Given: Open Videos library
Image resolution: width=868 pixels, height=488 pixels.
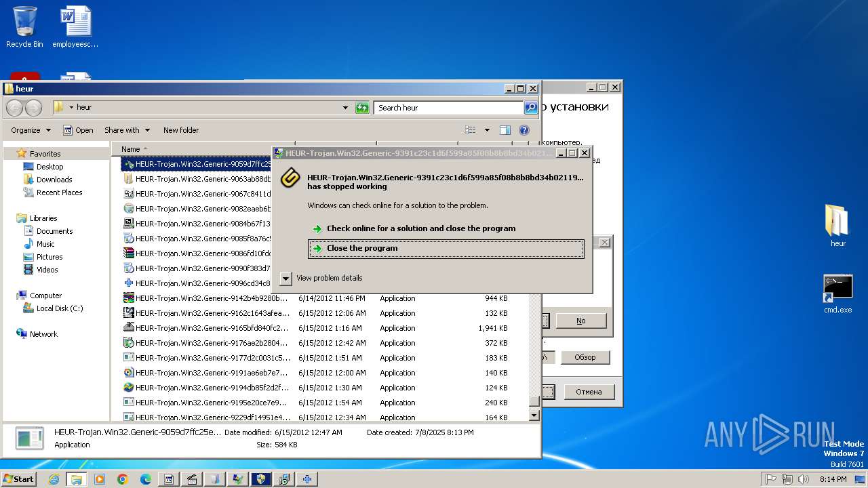Looking at the screenshot, I should click(47, 270).
